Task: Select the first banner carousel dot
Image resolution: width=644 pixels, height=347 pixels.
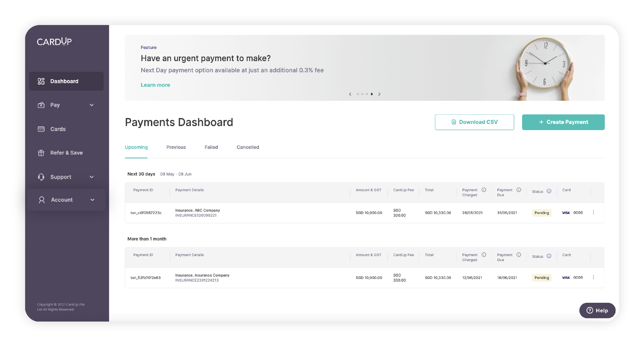Action: tap(358, 94)
